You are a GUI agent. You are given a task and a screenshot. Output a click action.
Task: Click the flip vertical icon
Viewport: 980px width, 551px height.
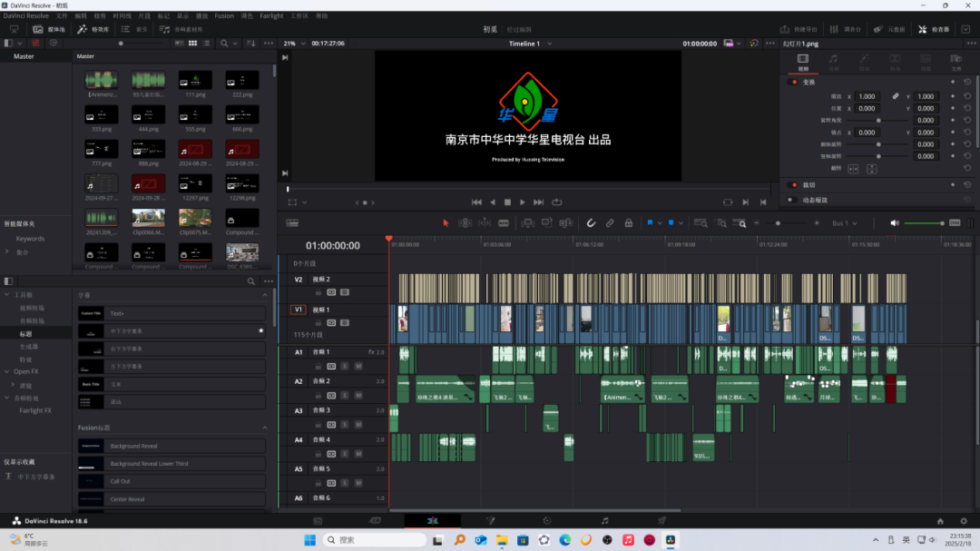pos(872,169)
